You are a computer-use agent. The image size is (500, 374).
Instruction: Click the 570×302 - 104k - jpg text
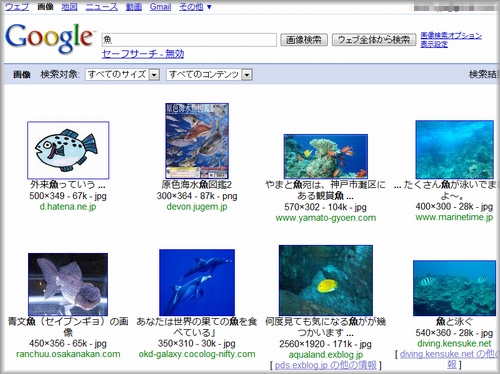tap(326, 207)
